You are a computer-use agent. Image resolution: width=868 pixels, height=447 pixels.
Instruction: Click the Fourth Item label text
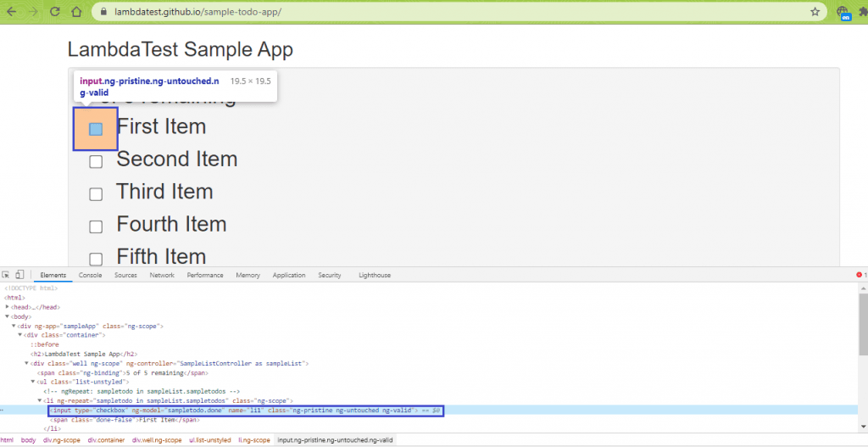(x=171, y=224)
